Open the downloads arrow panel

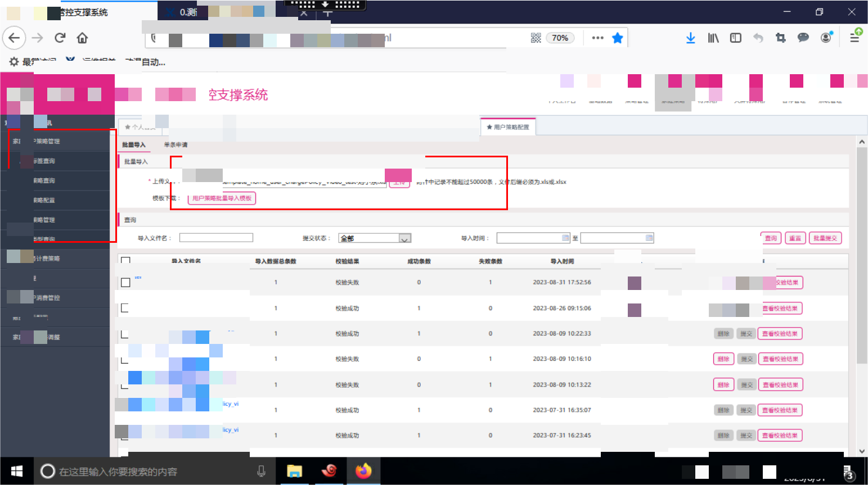[x=691, y=38]
